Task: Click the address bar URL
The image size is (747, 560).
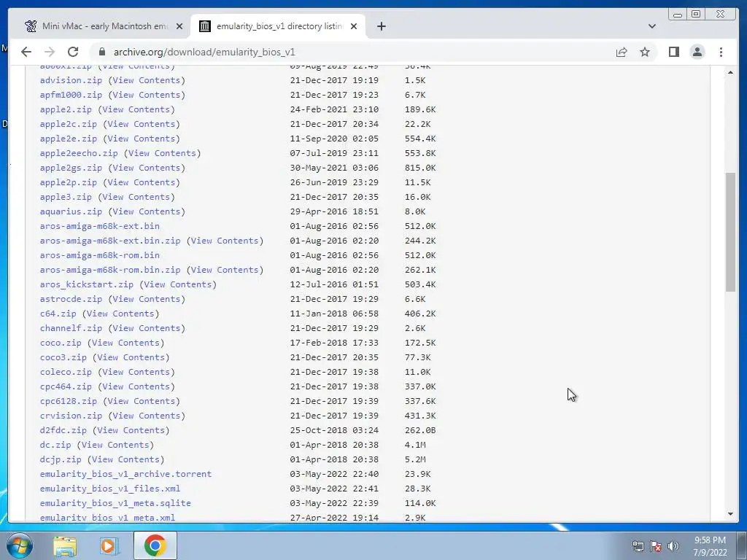Action: click(x=204, y=52)
